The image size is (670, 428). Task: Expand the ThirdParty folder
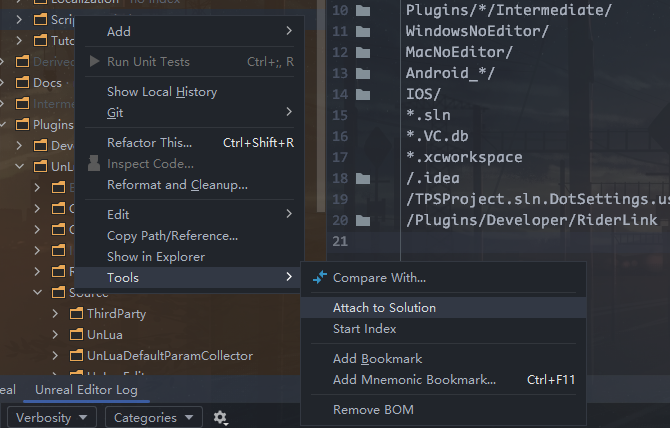coord(55,314)
